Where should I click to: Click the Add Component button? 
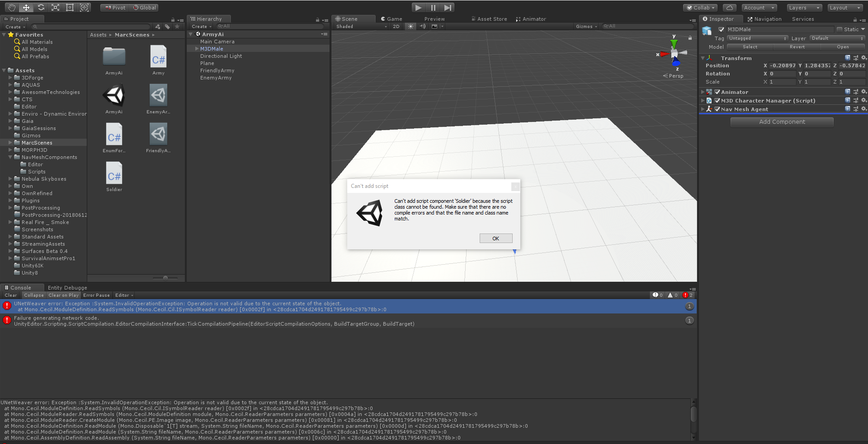tap(782, 122)
